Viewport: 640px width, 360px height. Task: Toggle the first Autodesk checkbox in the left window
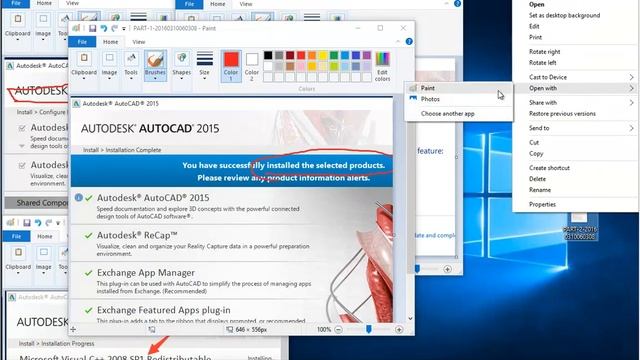pyautogui.click(x=22, y=128)
